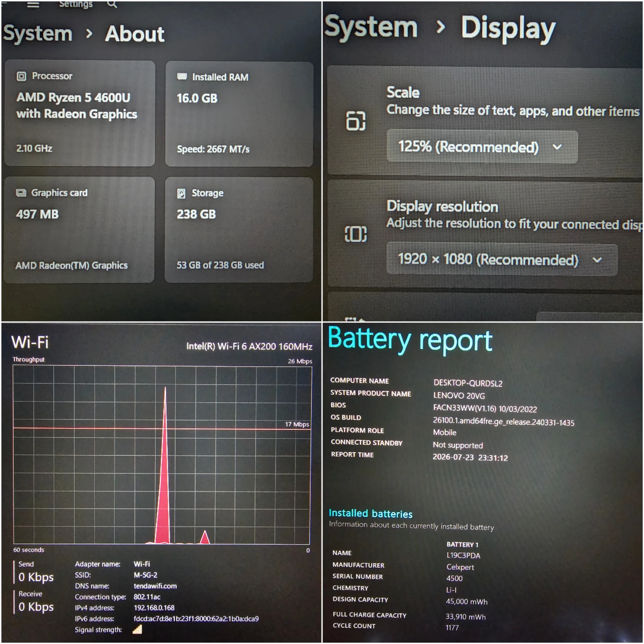644x644 pixels.
Task: Click the cycle count value 1177
Action: [x=452, y=627]
